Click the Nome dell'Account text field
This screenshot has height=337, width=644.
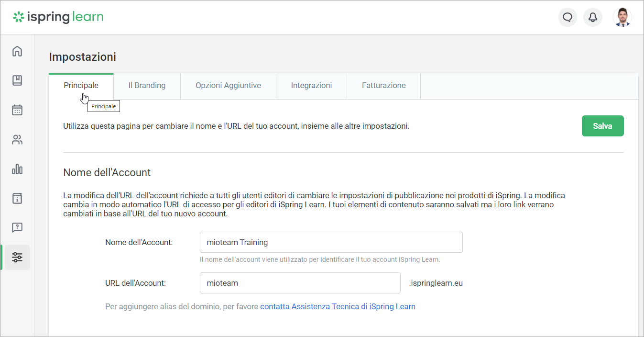pyautogui.click(x=331, y=242)
